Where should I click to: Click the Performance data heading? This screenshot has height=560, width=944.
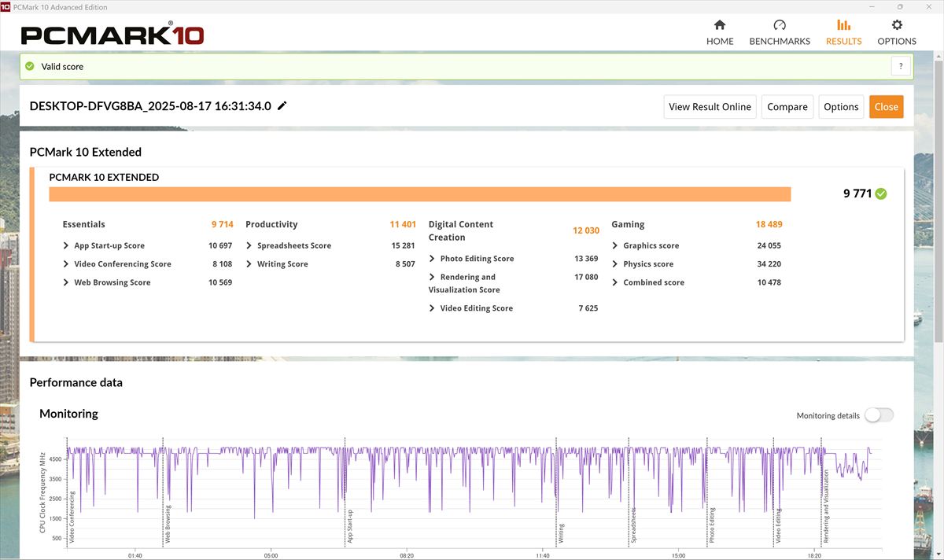click(76, 382)
